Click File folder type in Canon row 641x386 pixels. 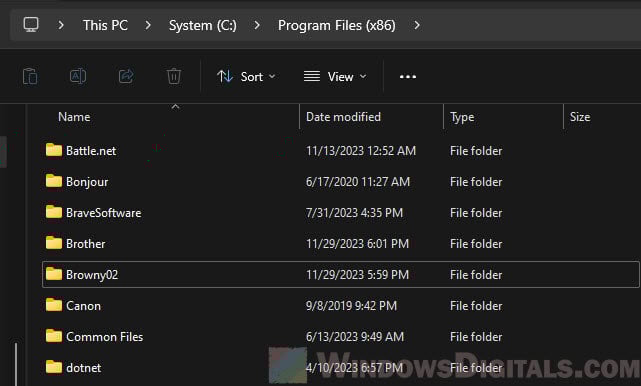coord(476,306)
